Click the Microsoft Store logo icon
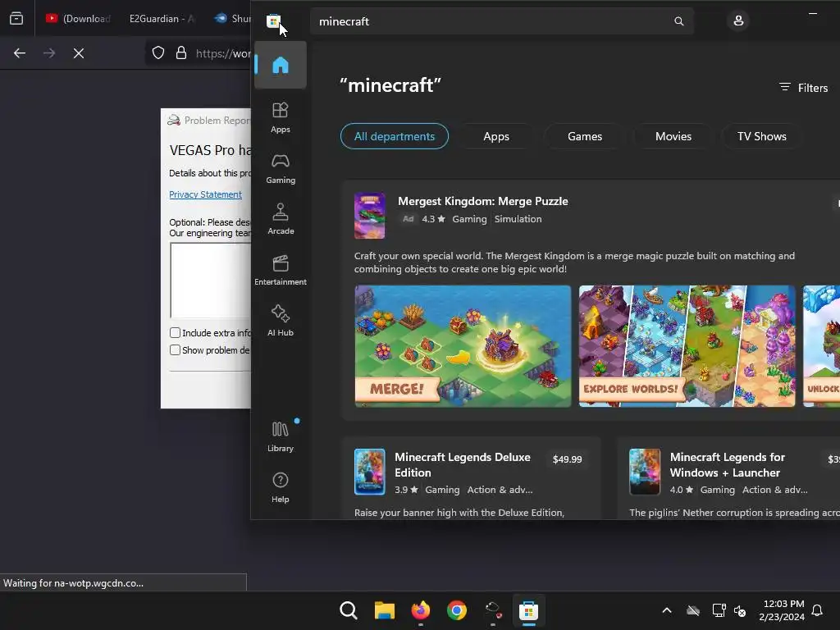840x630 pixels. (x=274, y=21)
